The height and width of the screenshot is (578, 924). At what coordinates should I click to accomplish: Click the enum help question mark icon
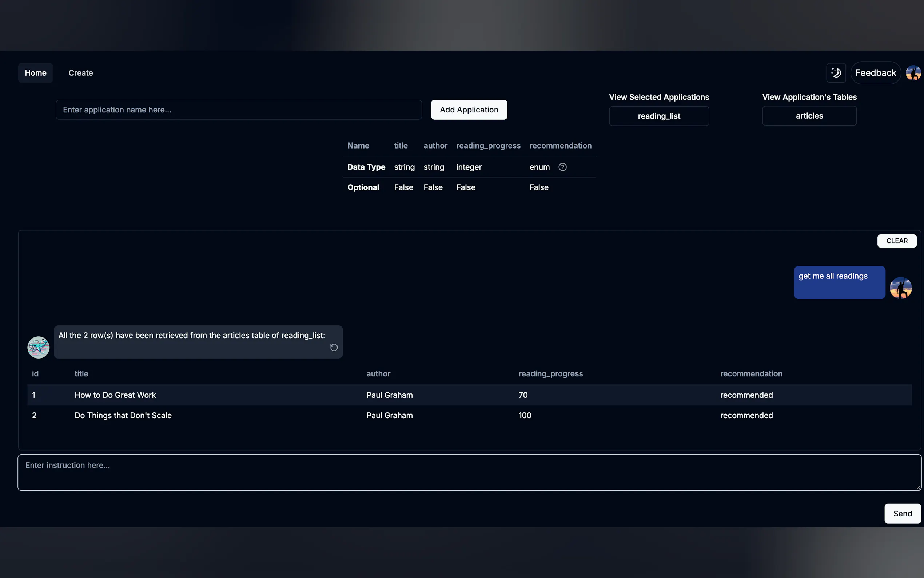point(562,167)
